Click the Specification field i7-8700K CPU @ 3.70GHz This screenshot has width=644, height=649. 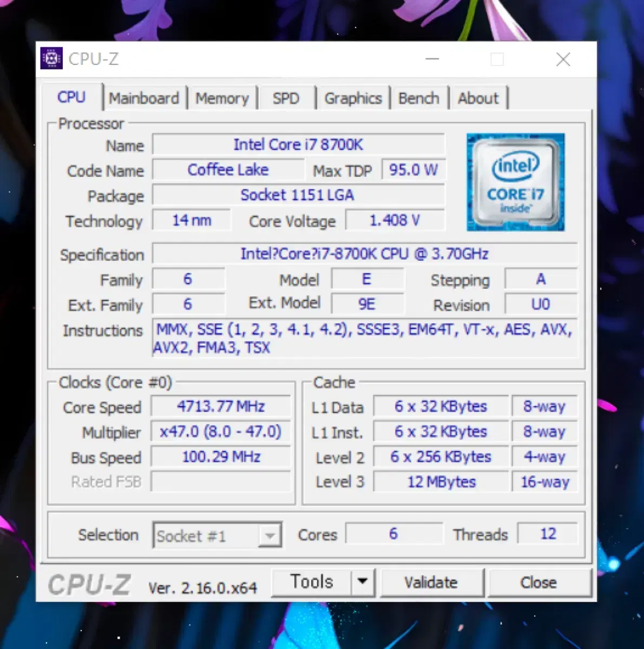pyautogui.click(x=365, y=254)
